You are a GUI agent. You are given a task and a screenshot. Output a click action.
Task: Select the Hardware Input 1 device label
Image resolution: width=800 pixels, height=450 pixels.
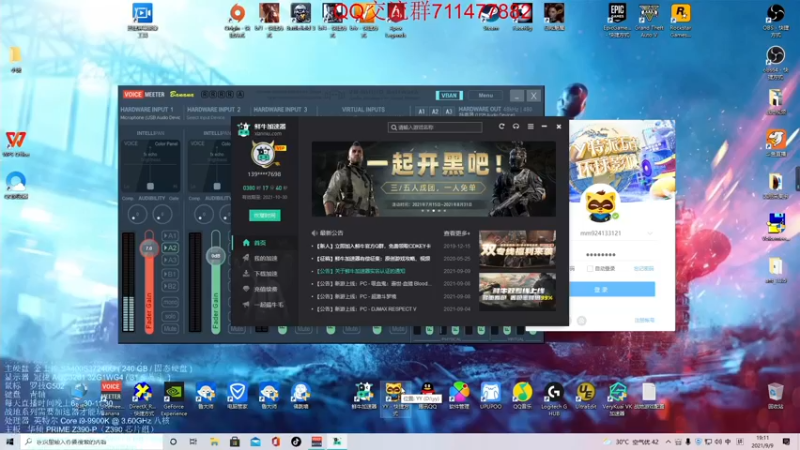[151, 117]
